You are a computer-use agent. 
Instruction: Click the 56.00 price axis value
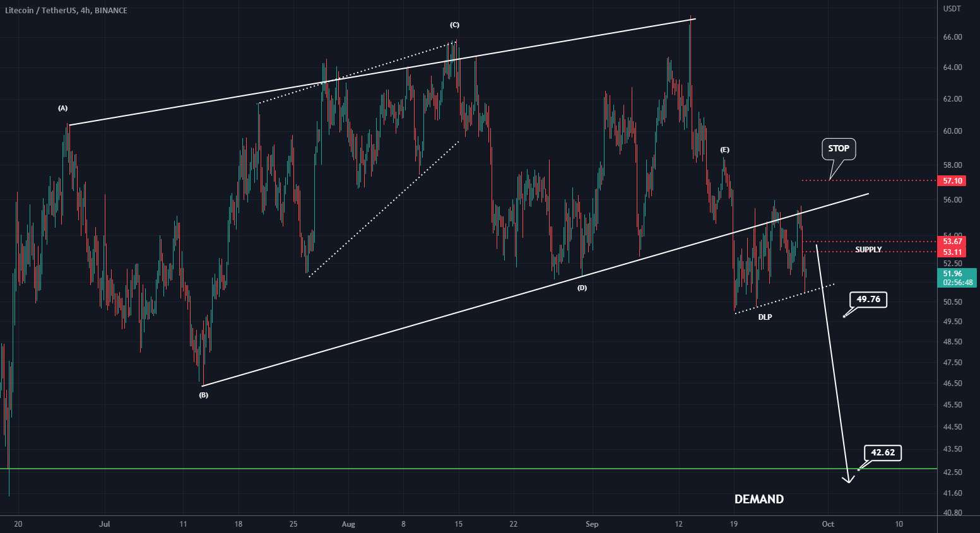coord(953,200)
